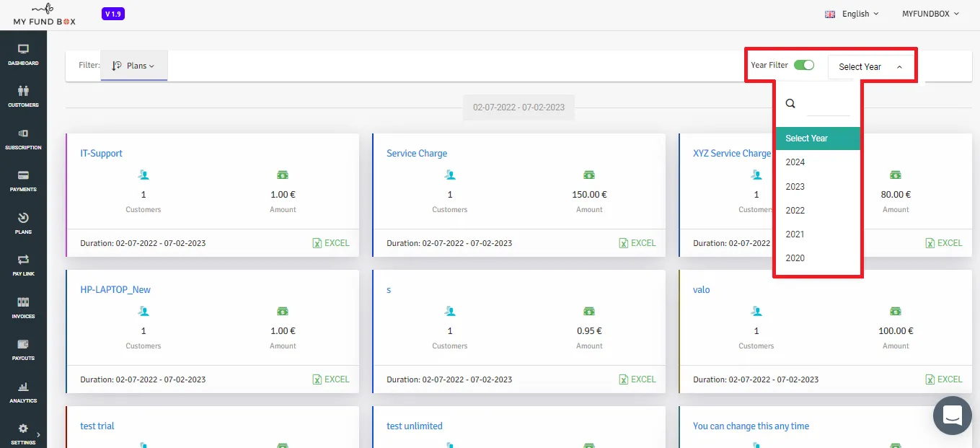
Task: Expand the Settings sidebar arrow
Action: pos(37,434)
